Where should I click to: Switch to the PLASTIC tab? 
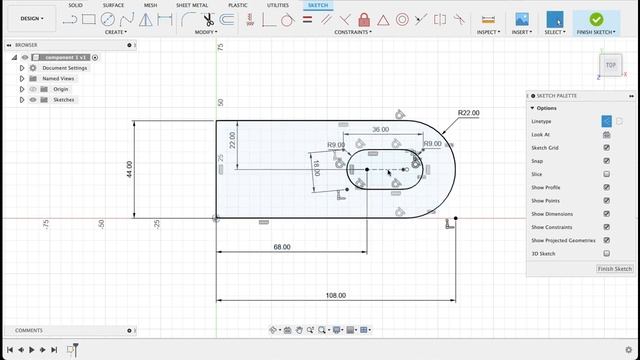(x=238, y=5)
